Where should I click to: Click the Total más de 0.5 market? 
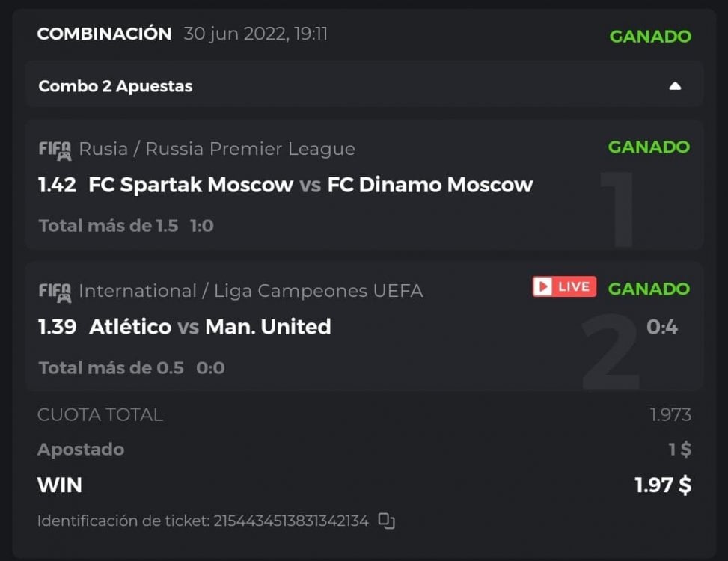coord(111,367)
